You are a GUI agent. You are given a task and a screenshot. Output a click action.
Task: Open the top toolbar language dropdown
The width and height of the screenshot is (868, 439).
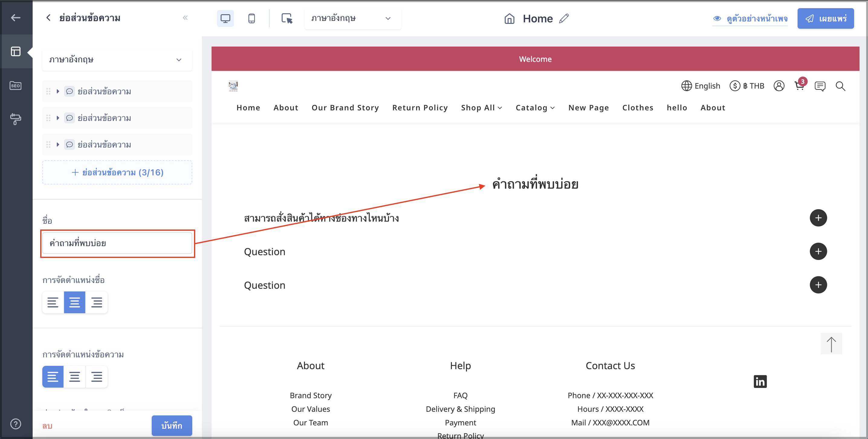point(352,18)
